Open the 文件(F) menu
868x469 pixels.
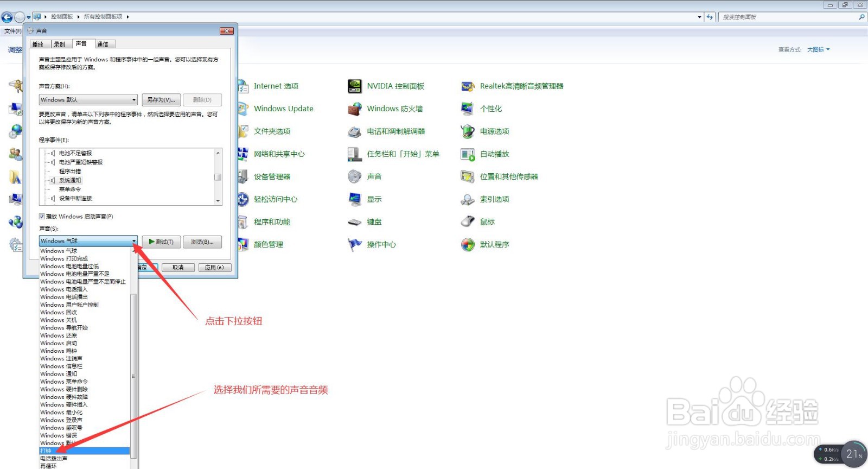coord(12,31)
